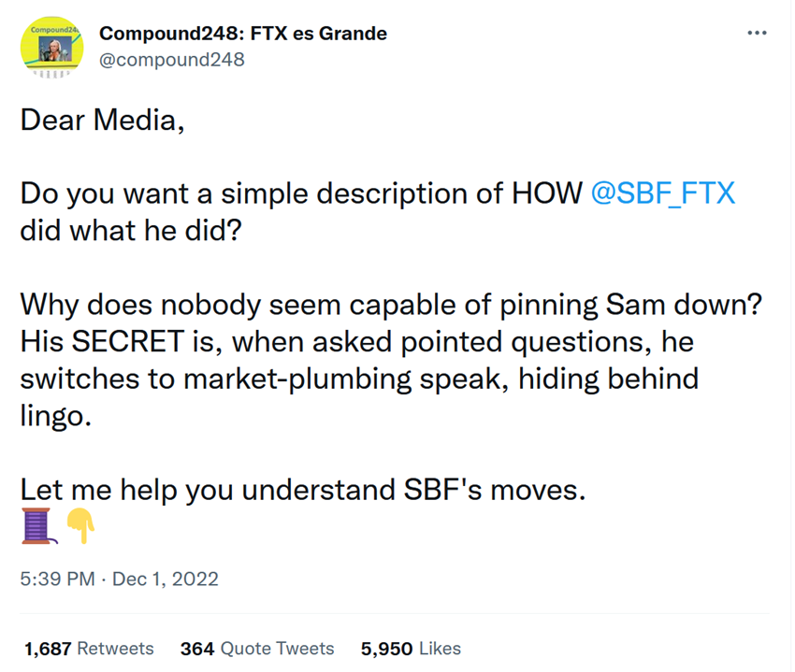Image resolution: width=795 pixels, height=672 pixels.
Task: Open the 5:39 PM timestamp link
Action: click(57, 579)
